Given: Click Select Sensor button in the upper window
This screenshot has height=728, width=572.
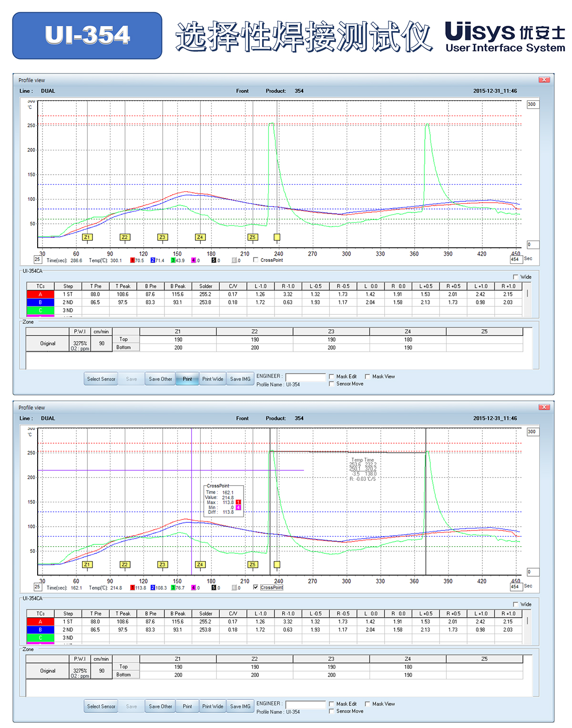Looking at the screenshot, I should click(101, 379).
